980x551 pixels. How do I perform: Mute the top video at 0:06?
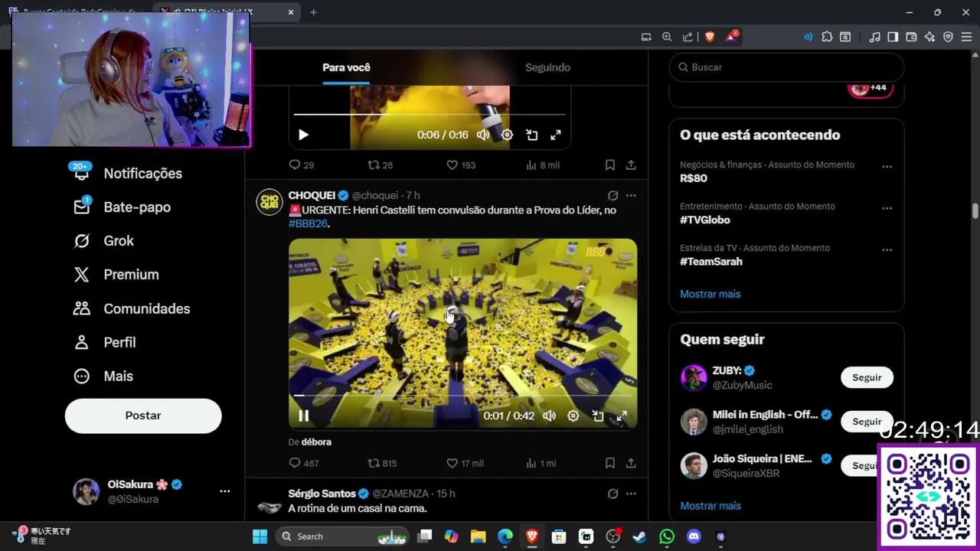click(483, 135)
